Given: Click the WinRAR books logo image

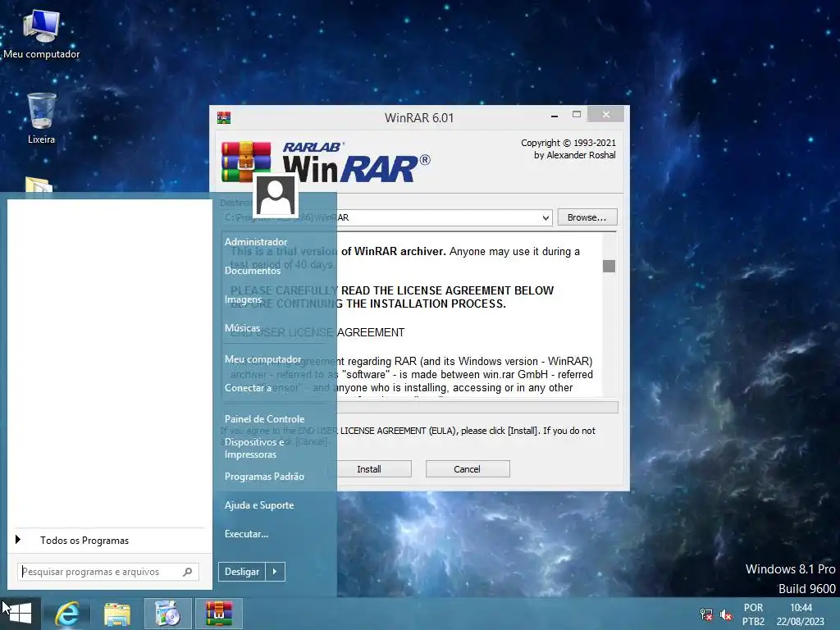Looking at the screenshot, I should coord(246,161).
